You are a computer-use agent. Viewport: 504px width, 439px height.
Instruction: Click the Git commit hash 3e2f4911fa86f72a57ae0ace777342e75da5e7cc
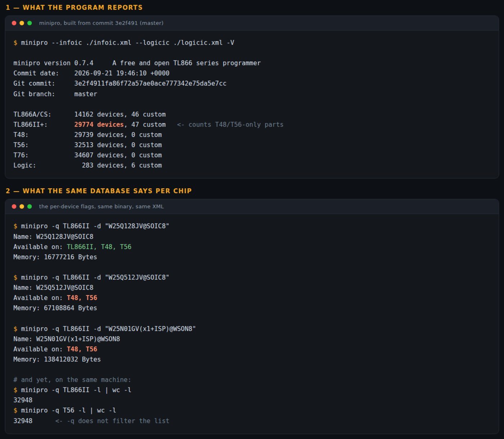point(150,83)
